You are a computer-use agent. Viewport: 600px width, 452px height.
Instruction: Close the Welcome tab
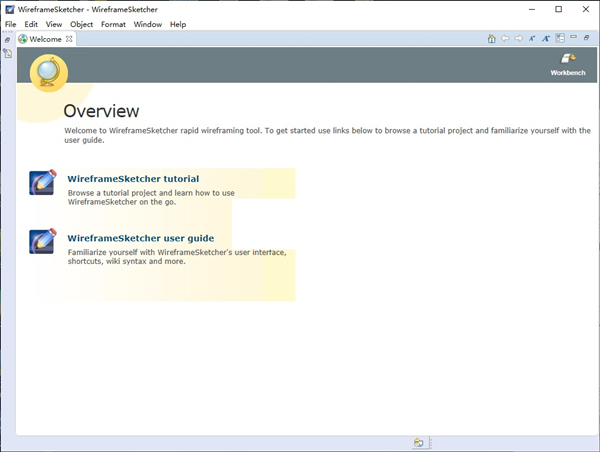(69, 39)
